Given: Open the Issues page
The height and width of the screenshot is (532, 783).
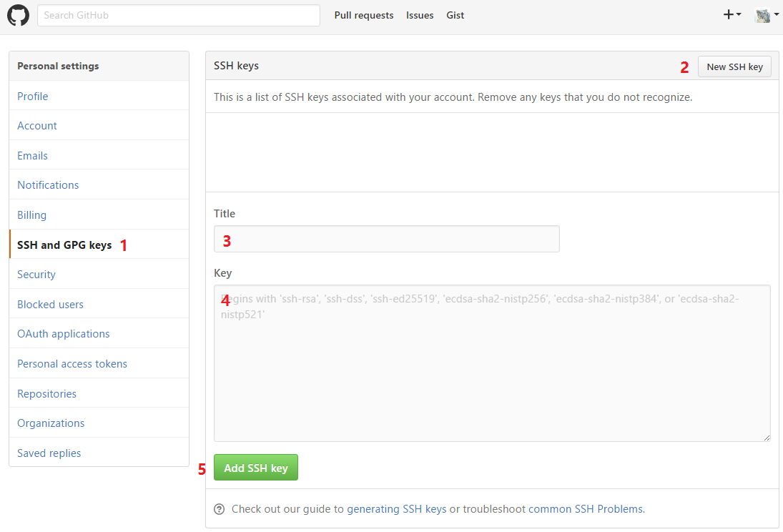Looking at the screenshot, I should 420,15.
